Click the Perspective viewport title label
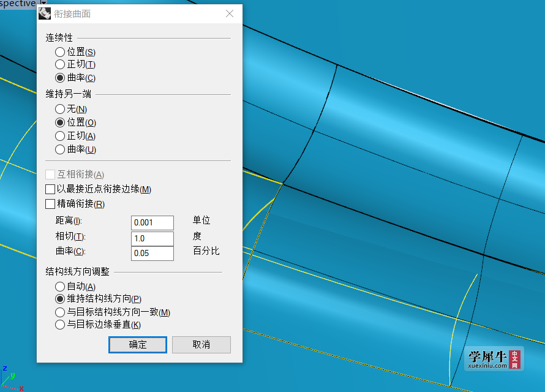 (17, 4)
